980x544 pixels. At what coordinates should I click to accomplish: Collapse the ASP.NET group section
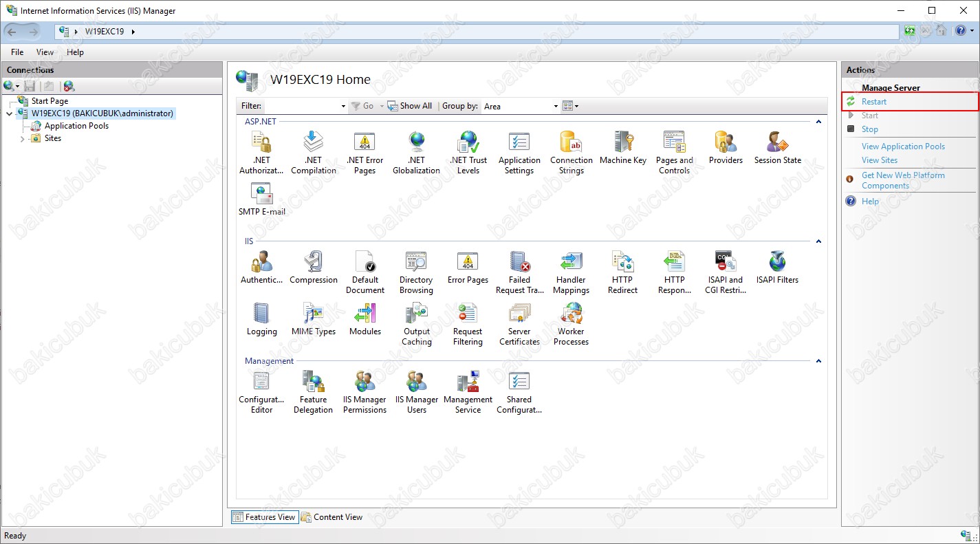point(818,122)
